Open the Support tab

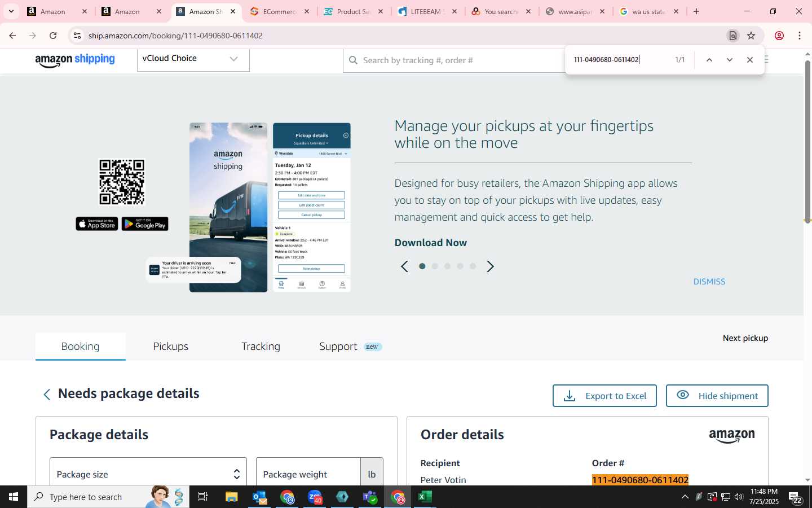point(350,347)
